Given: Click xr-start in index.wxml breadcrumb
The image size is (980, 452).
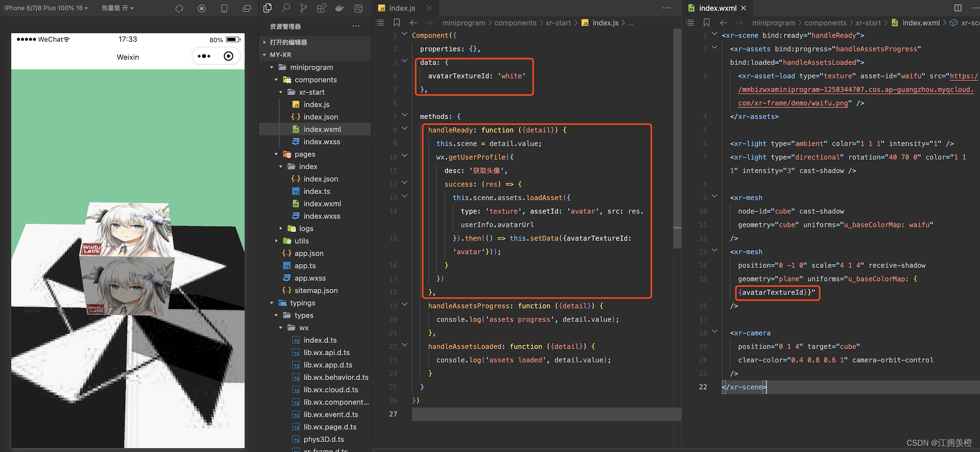Looking at the screenshot, I should (x=868, y=22).
